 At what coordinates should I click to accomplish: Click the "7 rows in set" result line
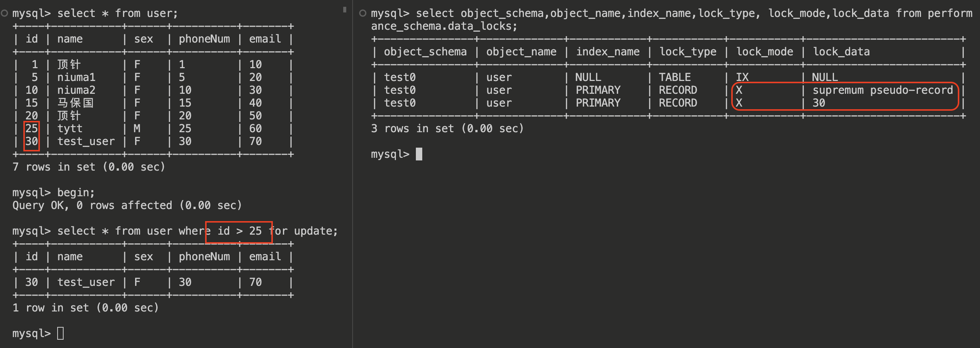point(89,167)
